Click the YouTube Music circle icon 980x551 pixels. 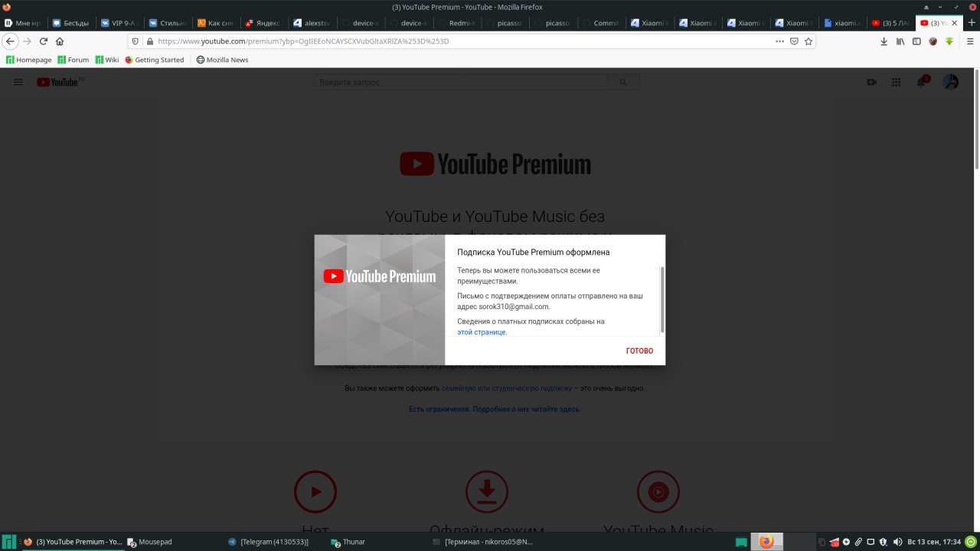tap(658, 491)
